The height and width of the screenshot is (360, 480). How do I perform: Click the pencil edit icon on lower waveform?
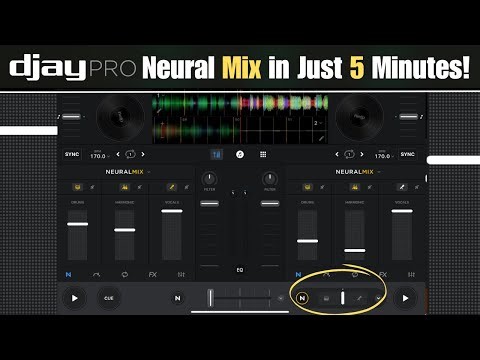click(x=321, y=138)
